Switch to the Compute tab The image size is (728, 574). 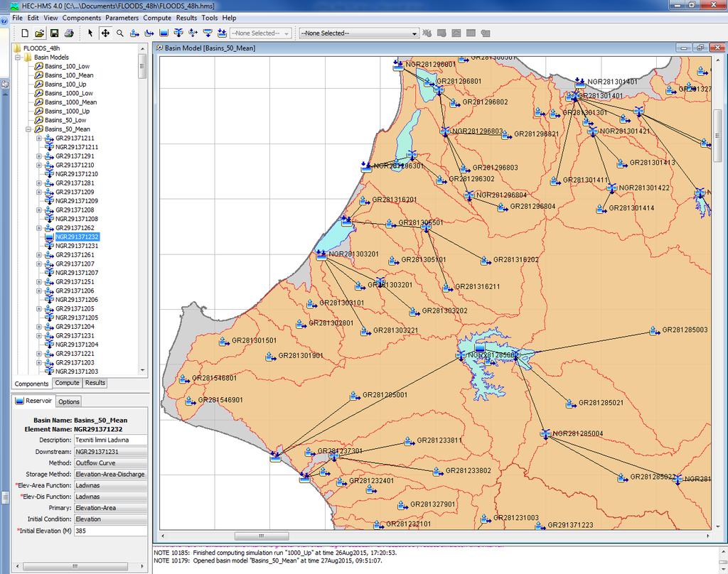68,383
